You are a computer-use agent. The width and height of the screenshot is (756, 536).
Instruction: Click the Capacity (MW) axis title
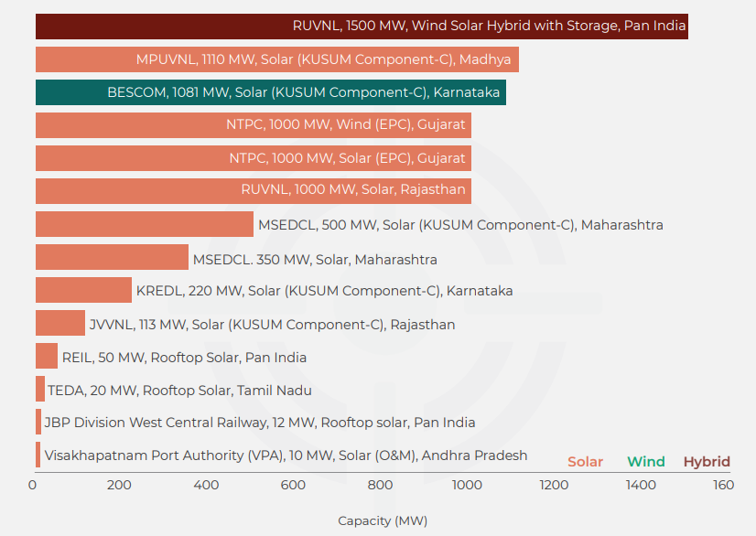click(383, 520)
